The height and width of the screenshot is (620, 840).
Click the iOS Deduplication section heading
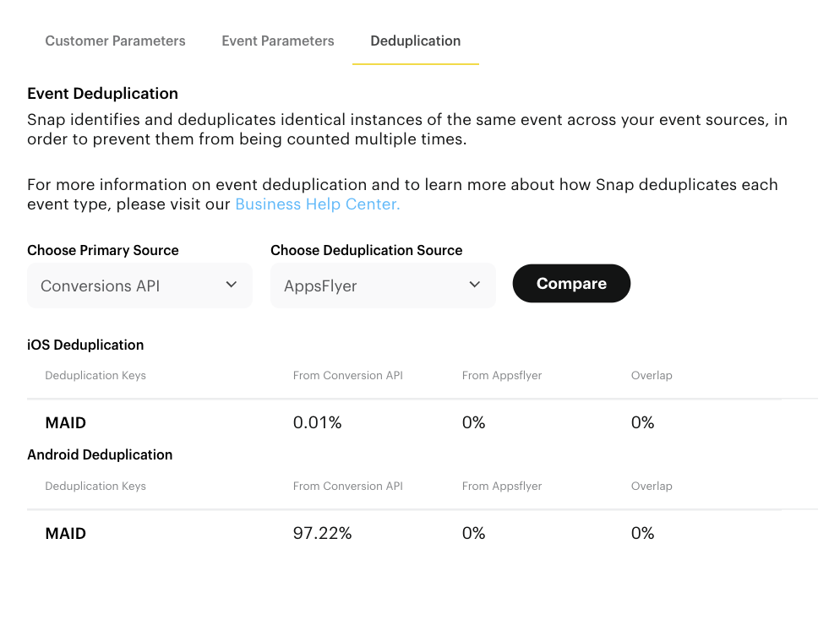click(85, 345)
